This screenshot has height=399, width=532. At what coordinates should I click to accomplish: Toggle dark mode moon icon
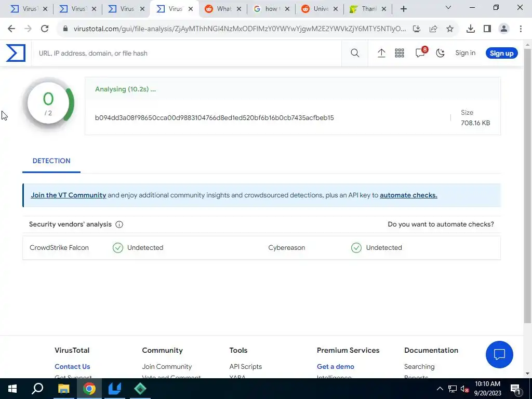[441, 53]
